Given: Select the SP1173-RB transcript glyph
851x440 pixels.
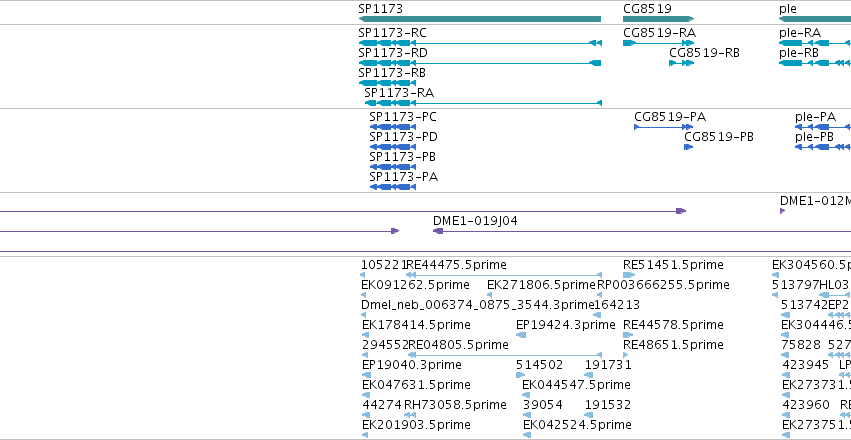Looking at the screenshot, I should click(388, 83).
